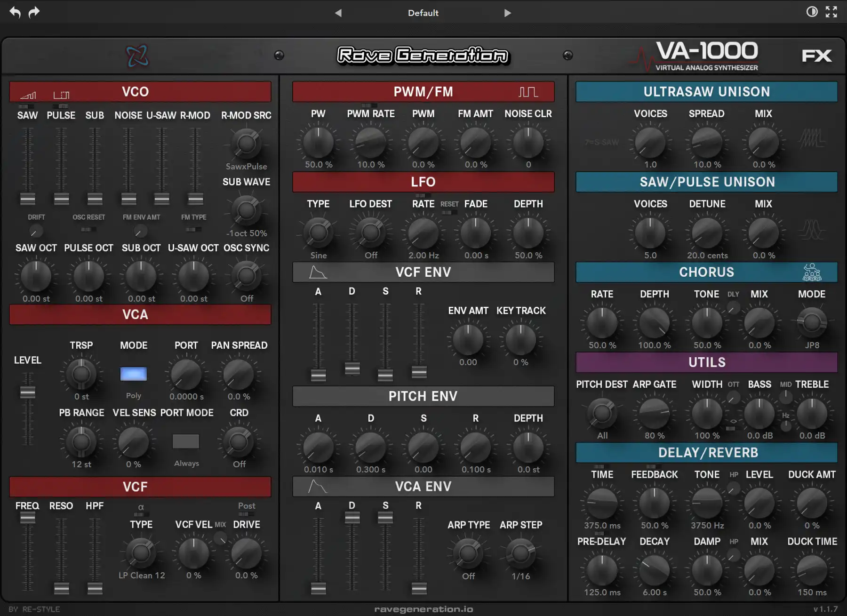This screenshot has height=616, width=847.
Task: Click the small MIX knob beside VCF VEL
Action: [x=220, y=538]
